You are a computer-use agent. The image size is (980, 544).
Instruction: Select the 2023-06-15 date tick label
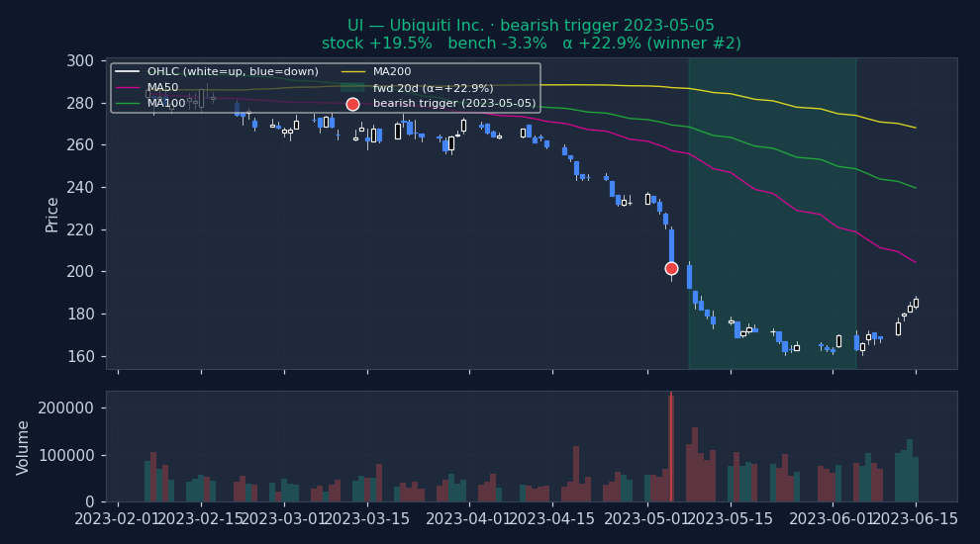pos(916,519)
